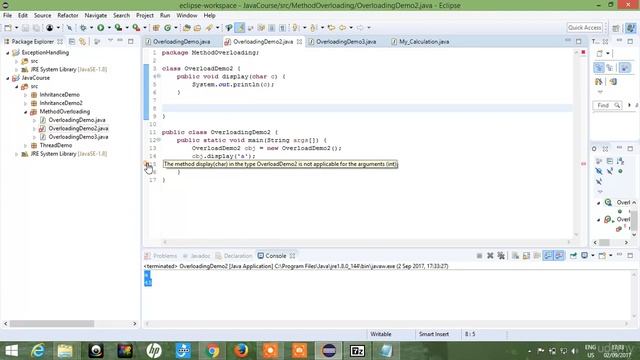The height and width of the screenshot is (360, 640).
Task: Click the Open Perspective icon
Action: tap(616, 28)
